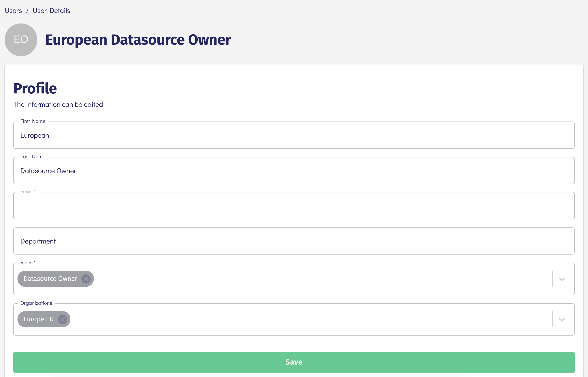
Task: Focus the First Name field
Action: pyautogui.click(x=294, y=135)
